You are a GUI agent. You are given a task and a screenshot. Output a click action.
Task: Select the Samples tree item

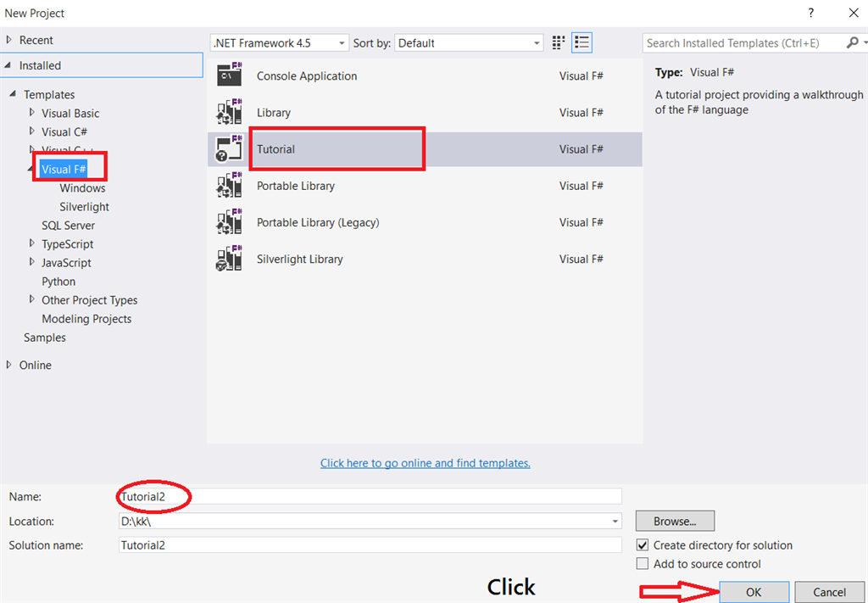pos(44,338)
